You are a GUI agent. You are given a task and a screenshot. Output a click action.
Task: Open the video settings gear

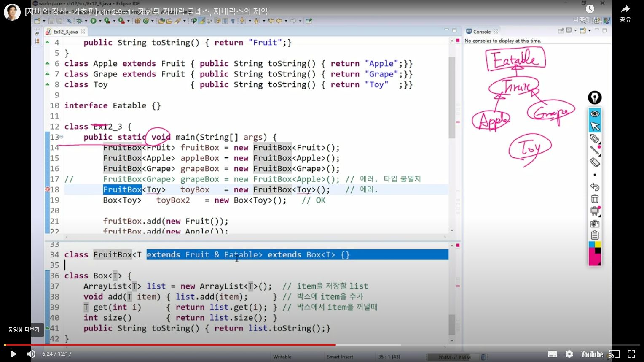[569, 354]
